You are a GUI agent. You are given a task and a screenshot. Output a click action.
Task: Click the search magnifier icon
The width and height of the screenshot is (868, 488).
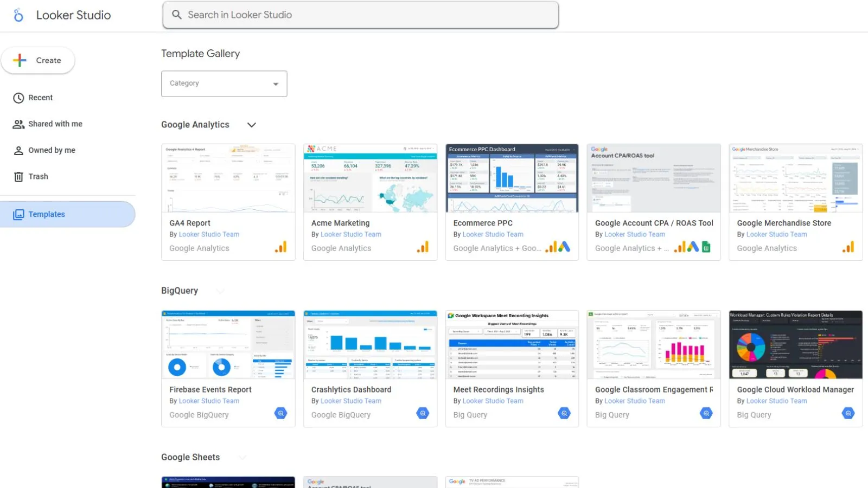point(177,15)
